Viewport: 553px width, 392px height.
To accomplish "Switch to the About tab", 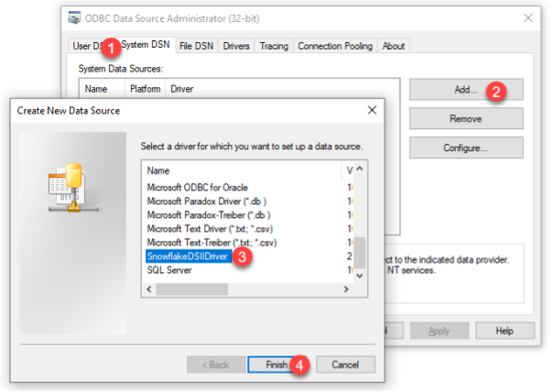I will [x=394, y=46].
